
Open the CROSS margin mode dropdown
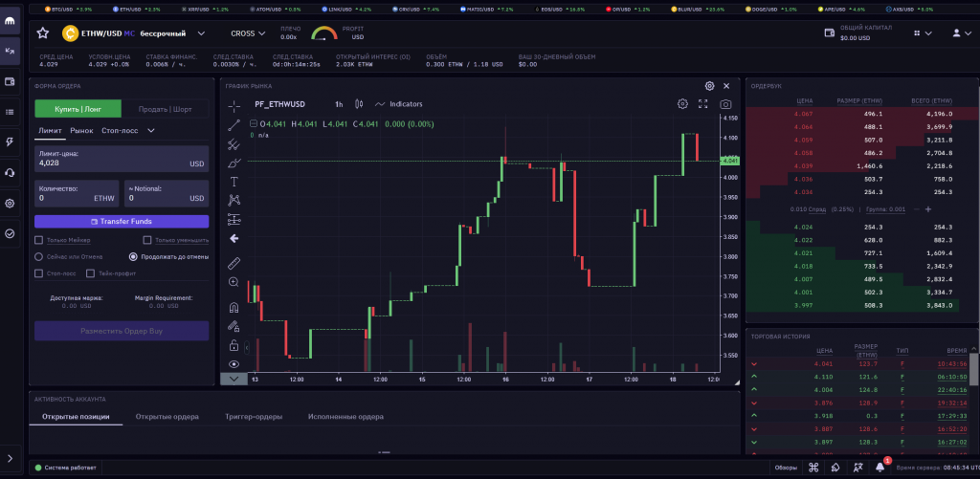click(x=249, y=33)
